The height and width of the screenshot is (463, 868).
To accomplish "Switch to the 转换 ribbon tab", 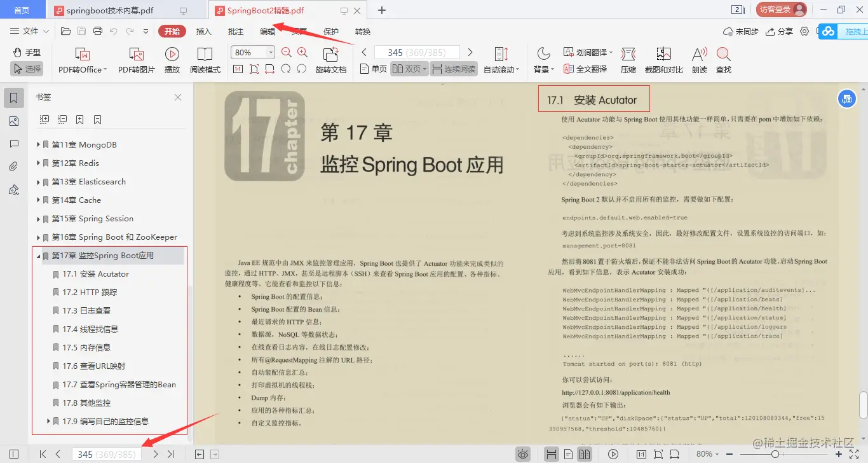I will (x=363, y=31).
